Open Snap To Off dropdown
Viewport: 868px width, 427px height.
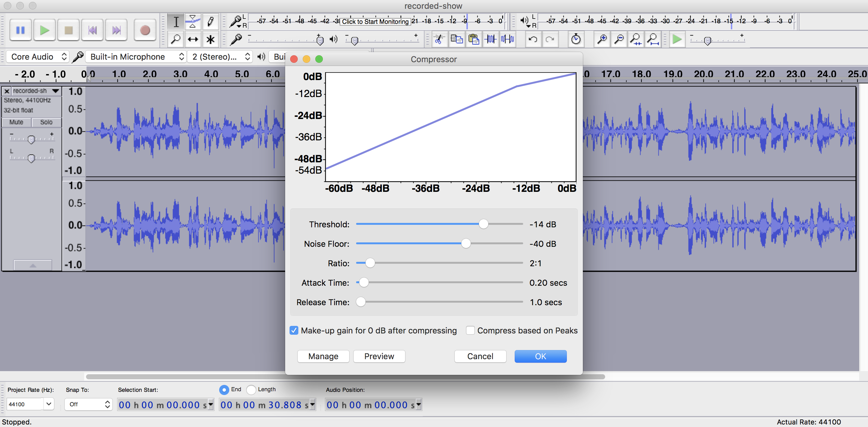pos(88,404)
